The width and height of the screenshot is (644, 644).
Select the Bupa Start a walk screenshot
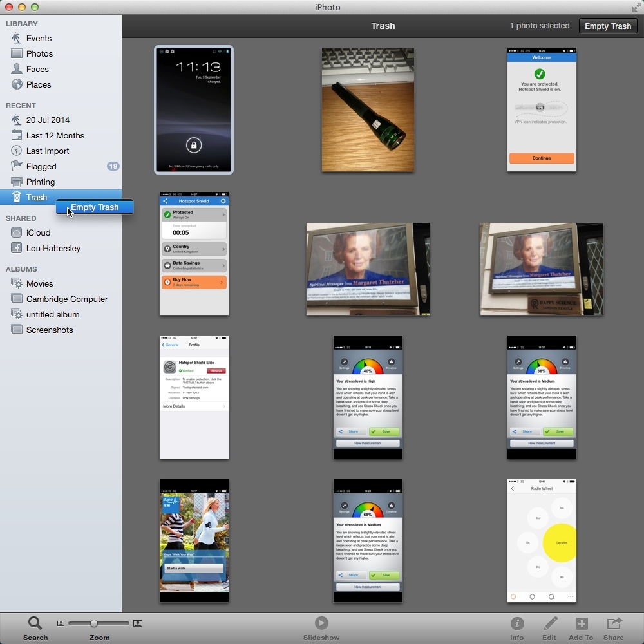tap(194, 540)
